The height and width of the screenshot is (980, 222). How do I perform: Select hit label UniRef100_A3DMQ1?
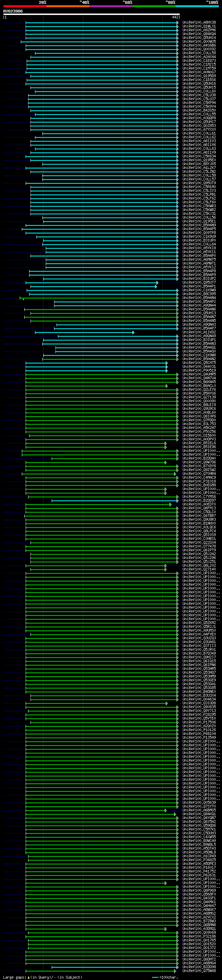[x=199, y=929]
